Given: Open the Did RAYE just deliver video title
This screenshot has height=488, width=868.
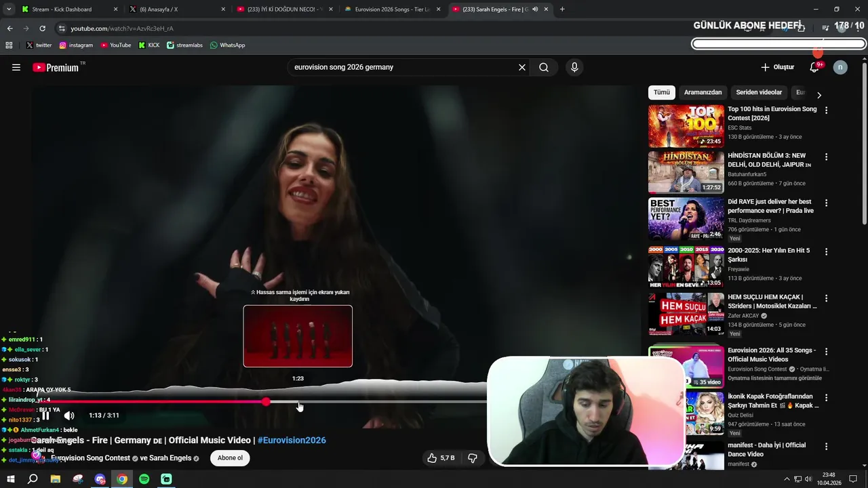Looking at the screenshot, I should pyautogui.click(x=770, y=206).
